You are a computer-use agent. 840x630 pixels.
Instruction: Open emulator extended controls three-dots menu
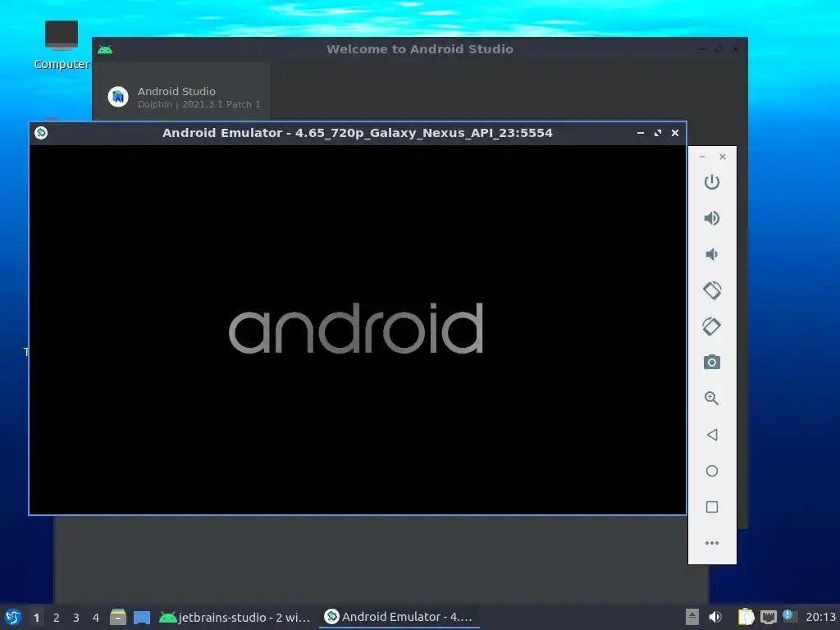click(x=712, y=543)
